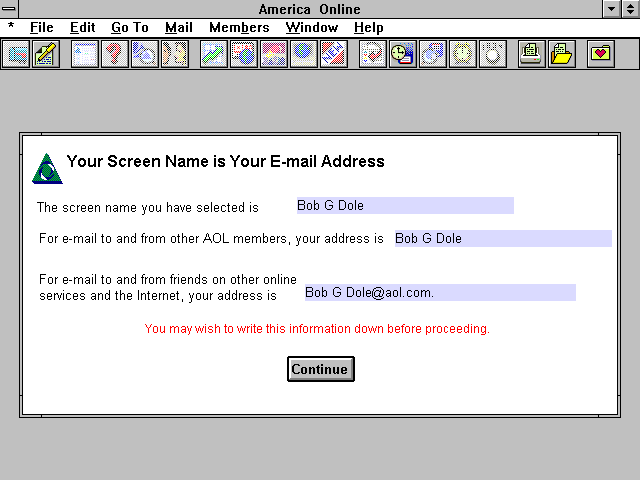Click the title bar minimize down-arrow

611,9
